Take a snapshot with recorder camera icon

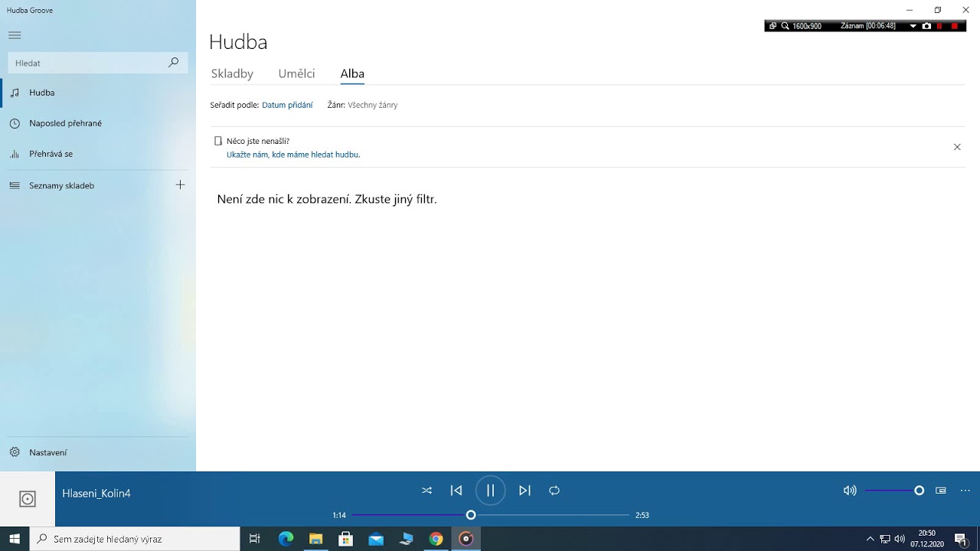pyautogui.click(x=926, y=26)
